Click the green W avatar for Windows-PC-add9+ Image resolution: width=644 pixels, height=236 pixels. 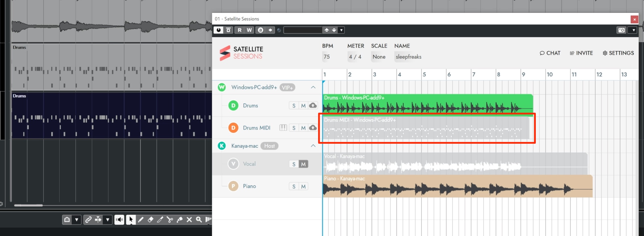point(222,87)
